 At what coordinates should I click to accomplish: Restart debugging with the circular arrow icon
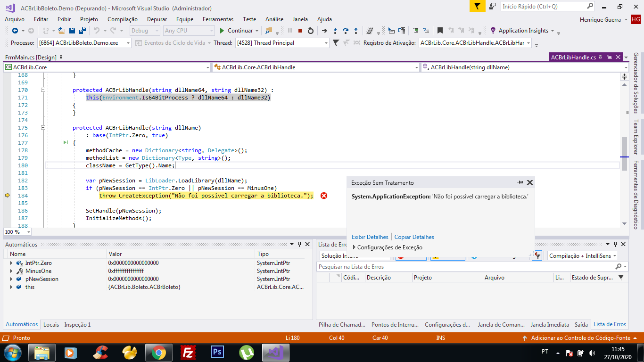tap(311, 31)
